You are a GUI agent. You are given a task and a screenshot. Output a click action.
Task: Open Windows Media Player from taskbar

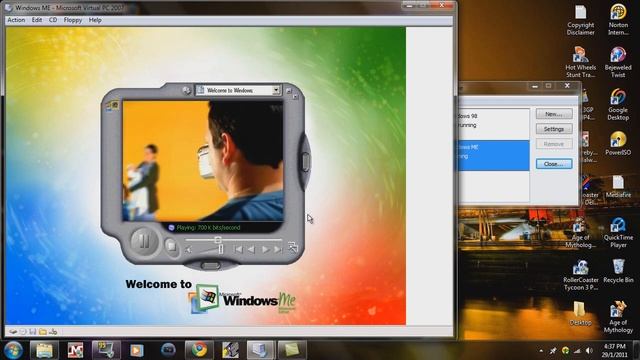[137, 350]
